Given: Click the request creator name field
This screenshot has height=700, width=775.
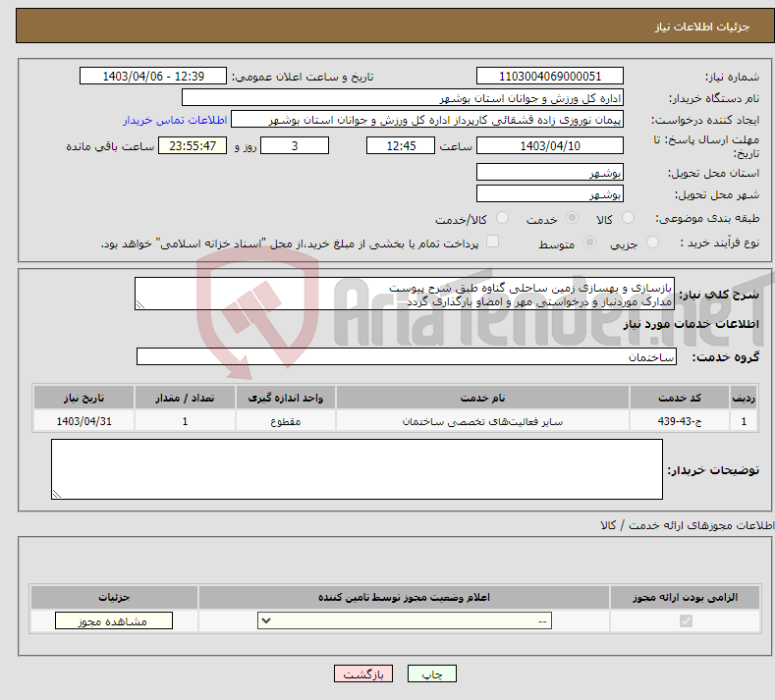Looking at the screenshot, I should (427, 120).
